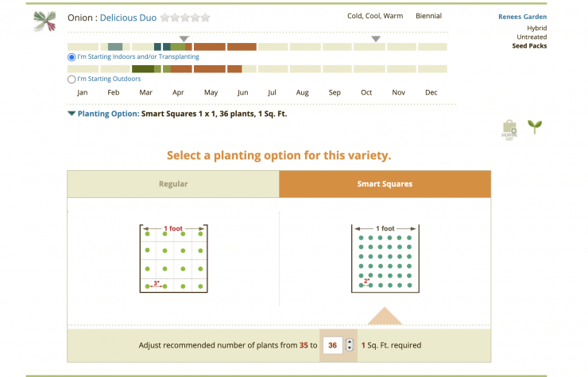Rate the variety three stars
The width and height of the screenshot is (588, 377).
[x=185, y=17]
